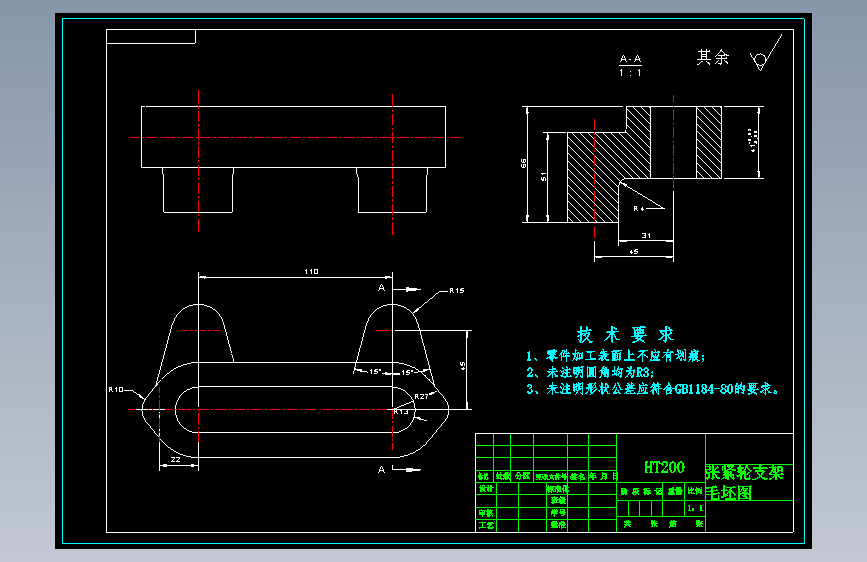The height and width of the screenshot is (562, 867).
Task: Click the 张紧轮支架 part name
Action: pyautogui.click(x=745, y=473)
